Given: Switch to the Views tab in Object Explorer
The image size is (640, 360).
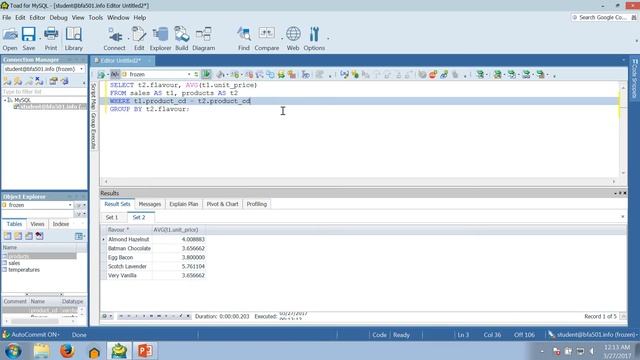Looking at the screenshot, I should pos(37,224).
